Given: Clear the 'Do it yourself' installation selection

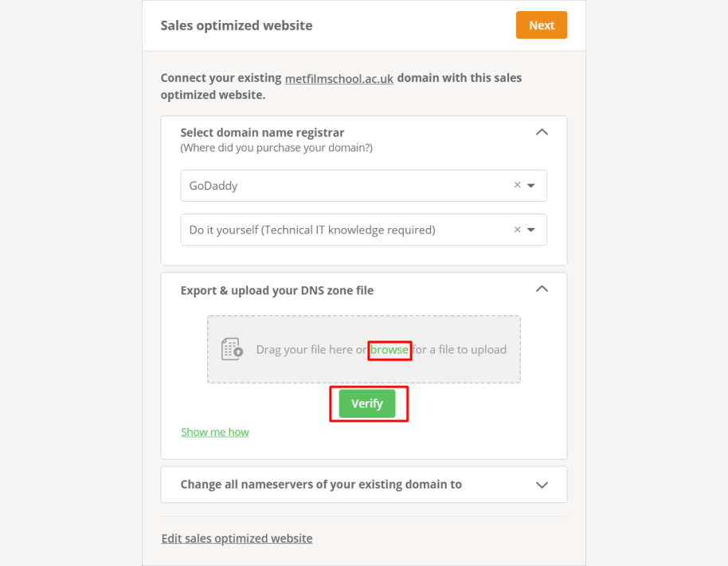Looking at the screenshot, I should point(519,230).
